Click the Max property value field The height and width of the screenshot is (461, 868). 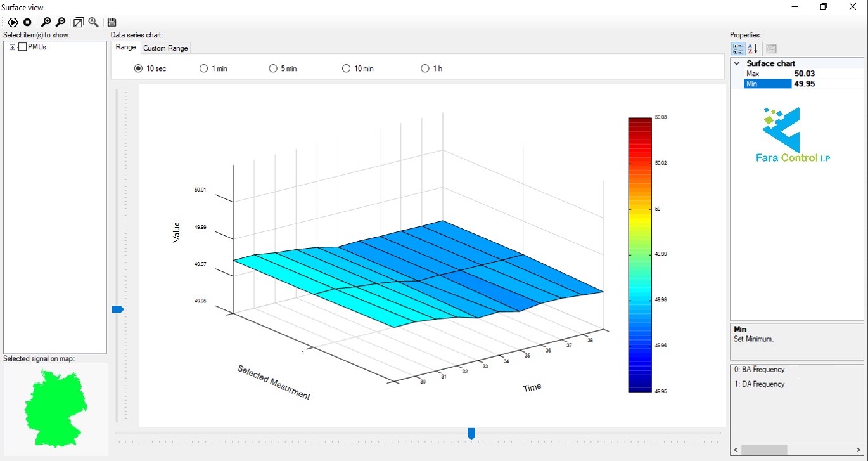coord(827,74)
